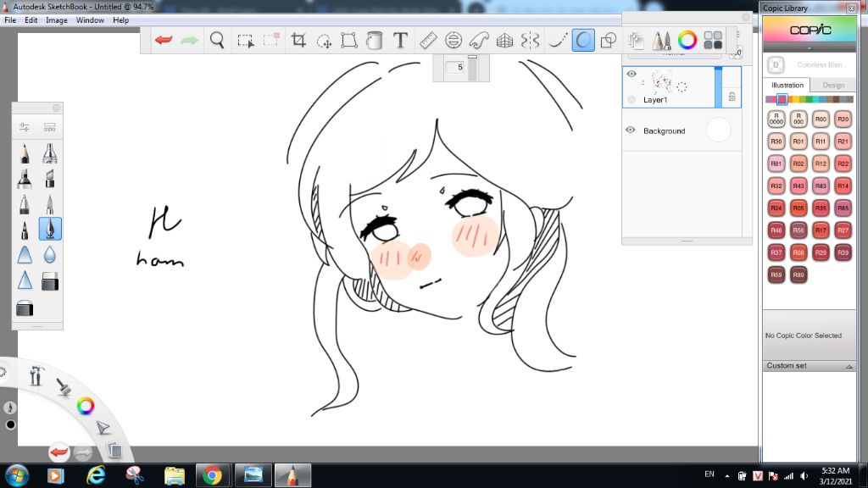The height and width of the screenshot is (488, 868).
Task: Pick the R89 Copic swatch
Action: tap(798, 274)
